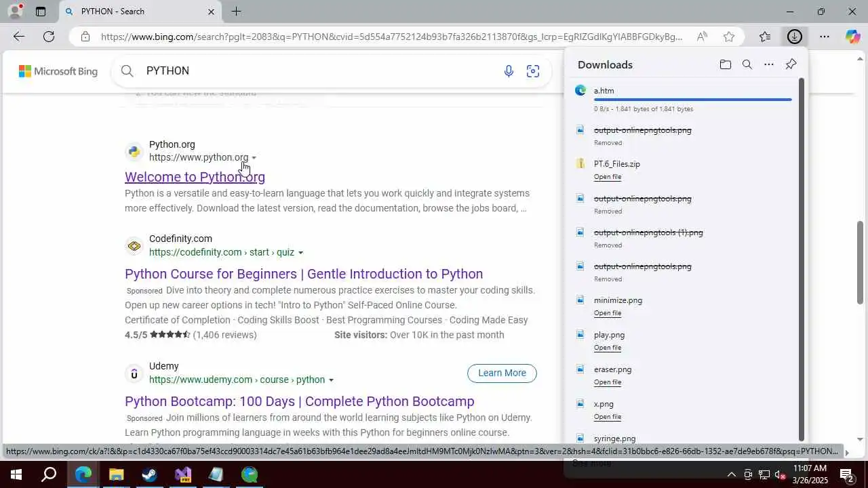Open Steam from the taskbar
This screenshot has height=488, width=868.
coord(149,474)
